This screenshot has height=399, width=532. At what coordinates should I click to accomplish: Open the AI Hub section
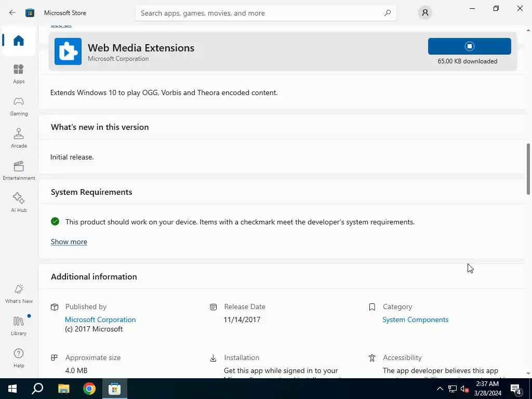pyautogui.click(x=19, y=203)
